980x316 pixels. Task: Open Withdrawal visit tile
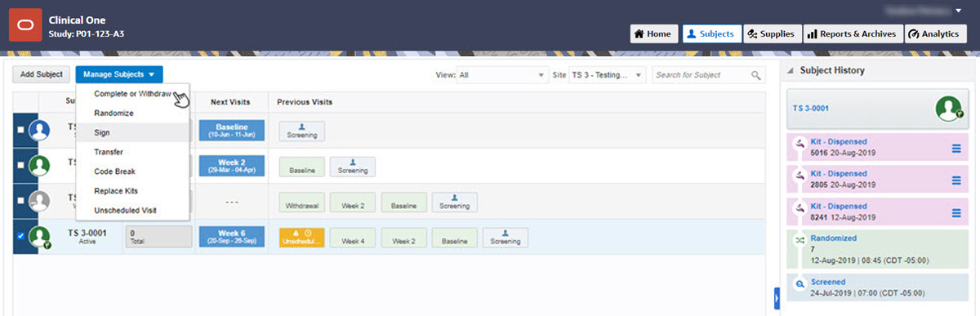point(302,203)
